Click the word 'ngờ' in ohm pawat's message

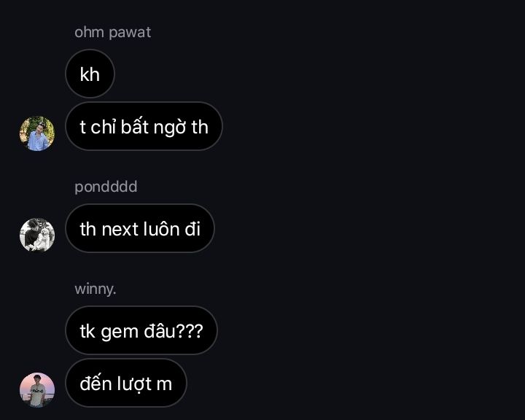pos(169,128)
